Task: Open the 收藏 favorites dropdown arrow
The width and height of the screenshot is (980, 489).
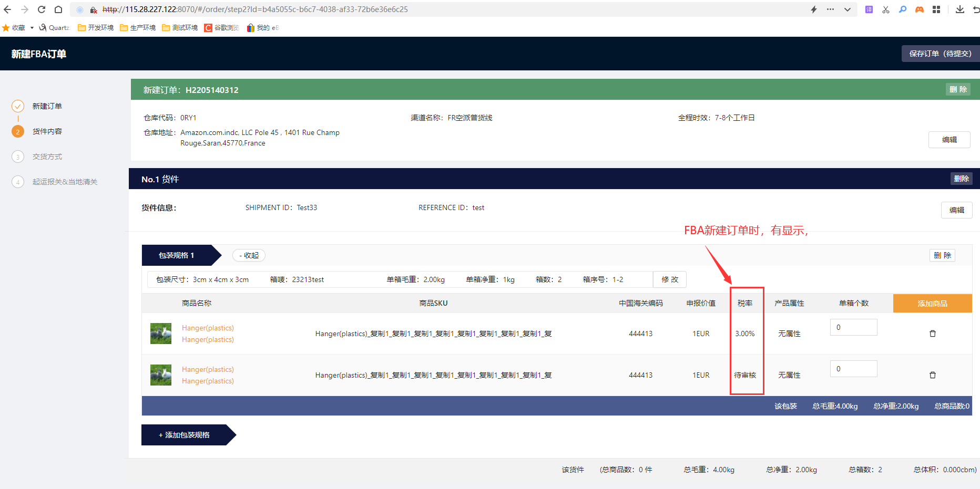Action: 32,28
